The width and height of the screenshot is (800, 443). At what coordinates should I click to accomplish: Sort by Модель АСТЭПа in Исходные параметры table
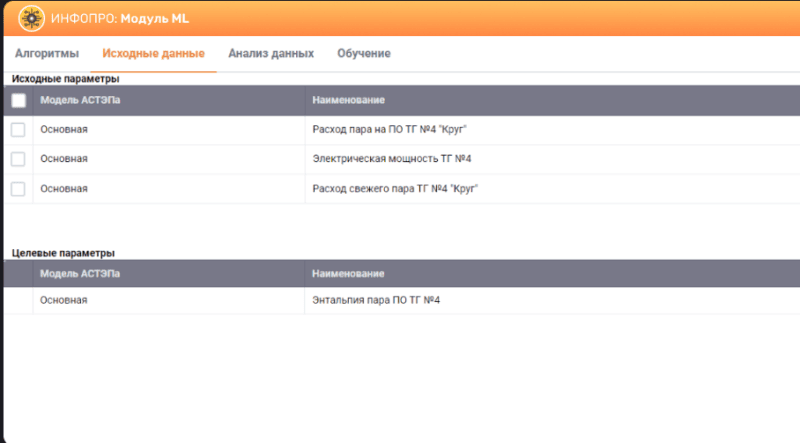coord(80,101)
